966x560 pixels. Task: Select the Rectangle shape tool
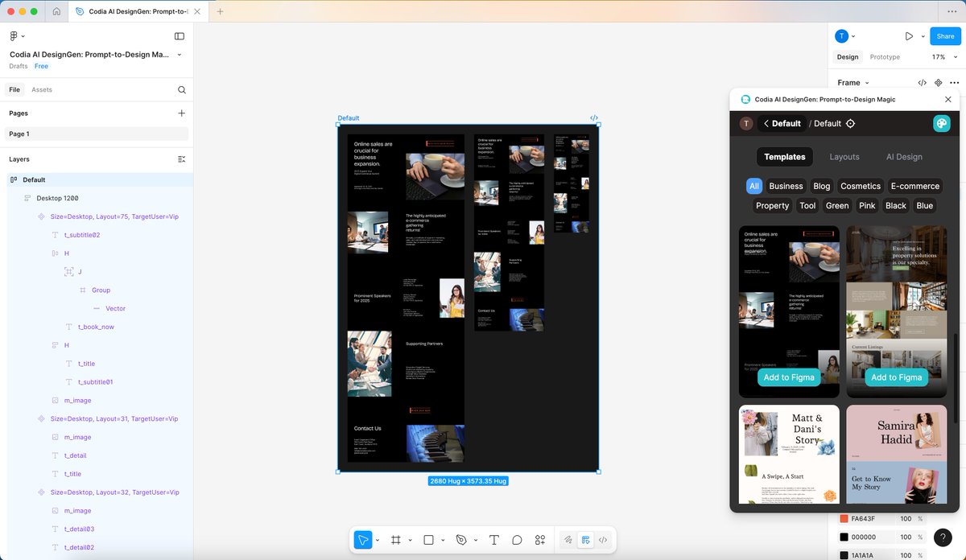point(429,540)
